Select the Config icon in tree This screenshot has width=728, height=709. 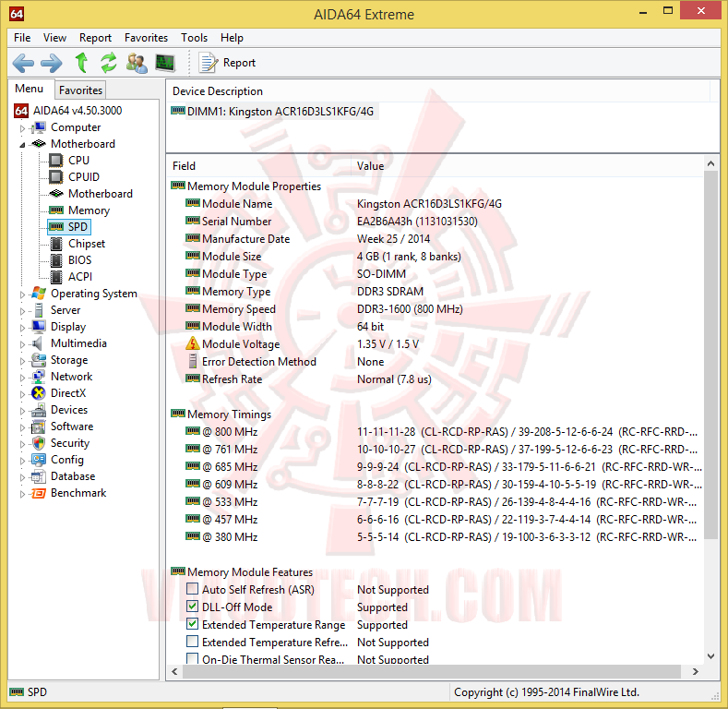[39, 460]
